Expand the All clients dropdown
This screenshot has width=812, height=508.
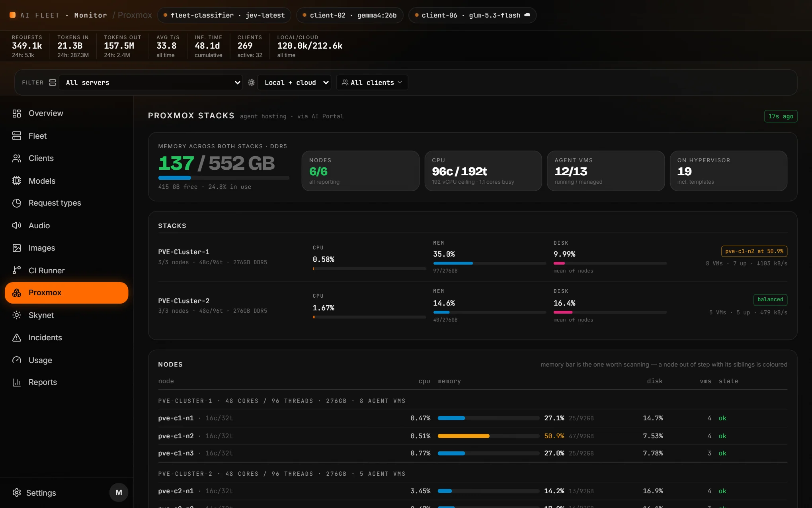372,82
